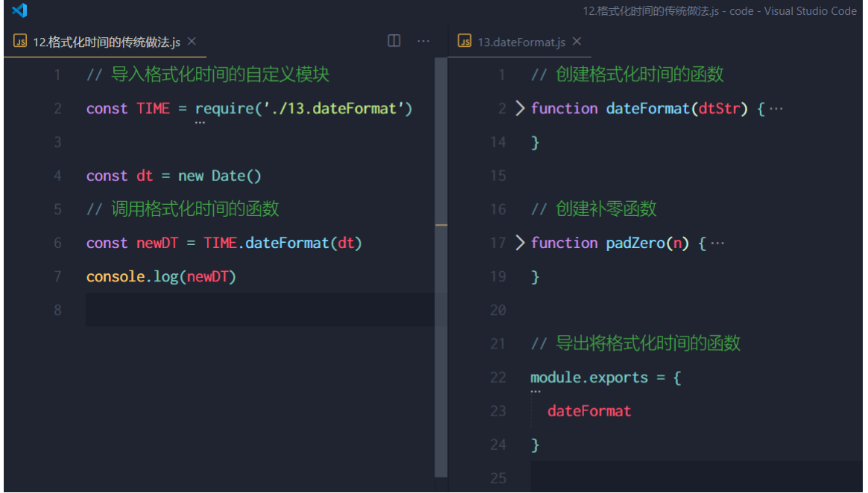Screen dimensions: 868x493
Task: Click console.log on line 7
Action: click(133, 276)
